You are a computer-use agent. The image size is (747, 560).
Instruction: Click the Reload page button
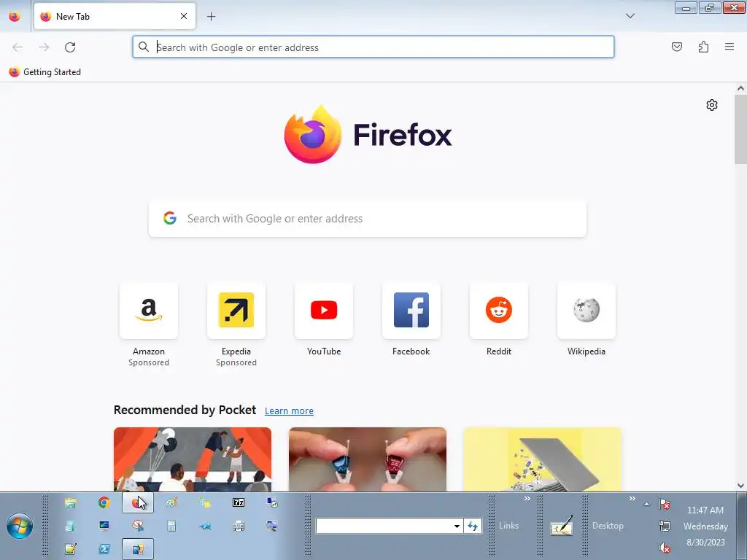tap(70, 47)
